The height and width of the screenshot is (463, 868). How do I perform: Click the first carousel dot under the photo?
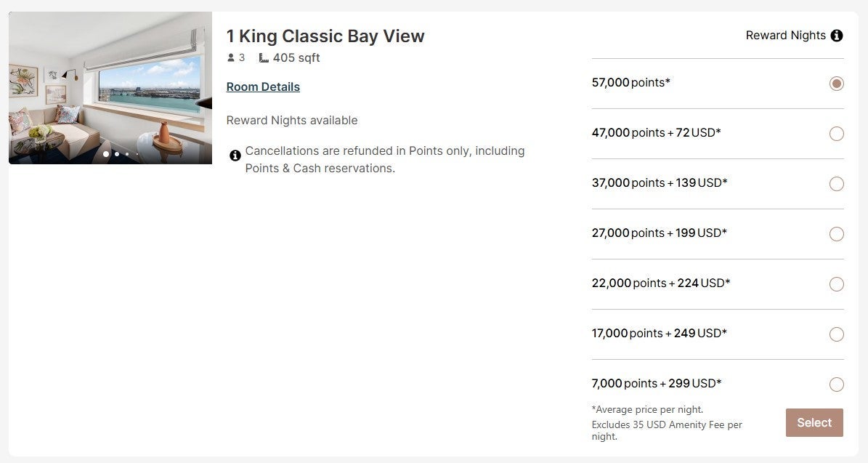click(105, 154)
